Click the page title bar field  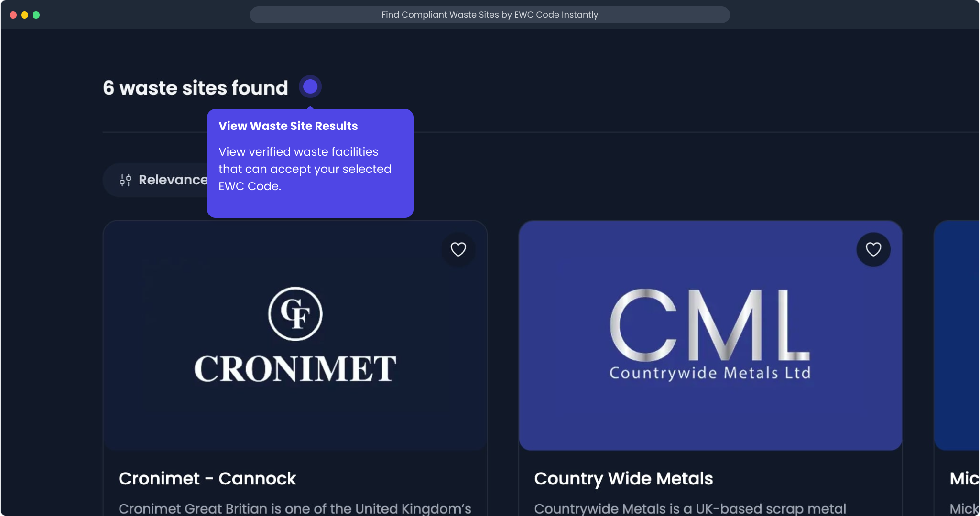coord(489,15)
